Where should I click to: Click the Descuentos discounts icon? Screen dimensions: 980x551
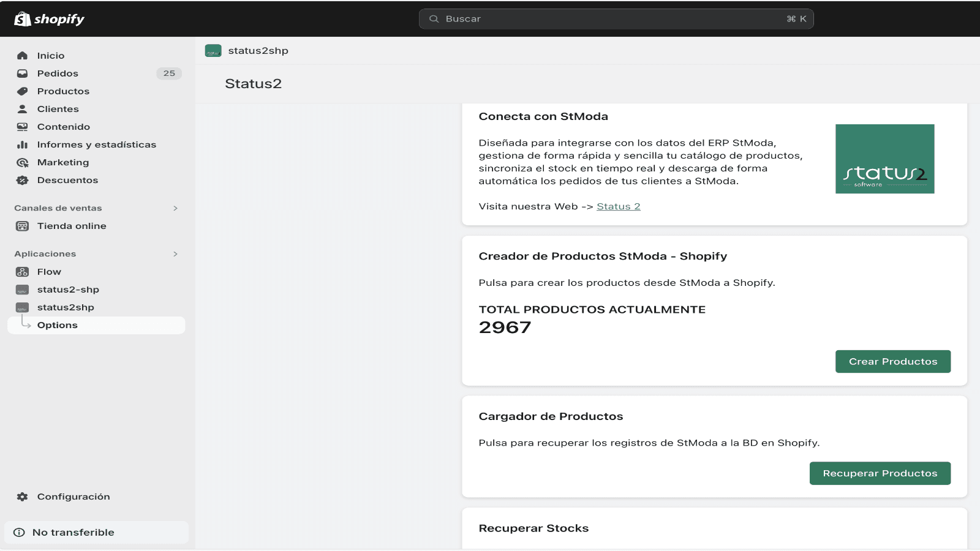[x=23, y=180]
